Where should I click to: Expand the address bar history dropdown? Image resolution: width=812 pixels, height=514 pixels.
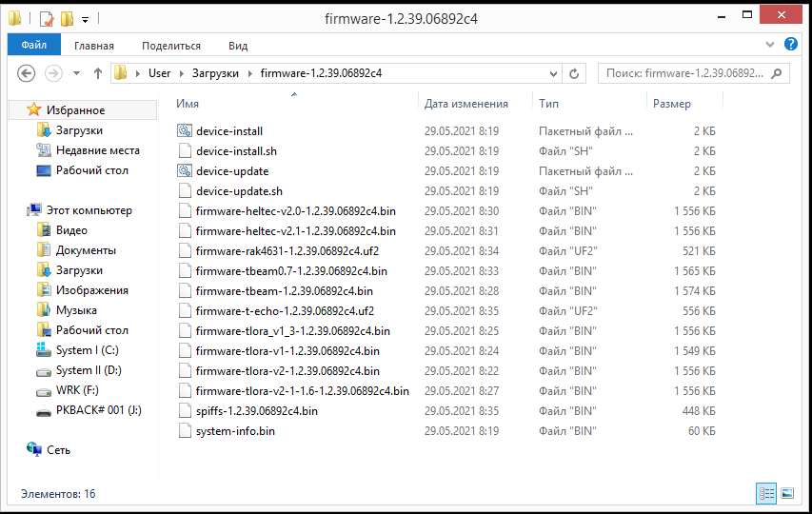point(553,74)
